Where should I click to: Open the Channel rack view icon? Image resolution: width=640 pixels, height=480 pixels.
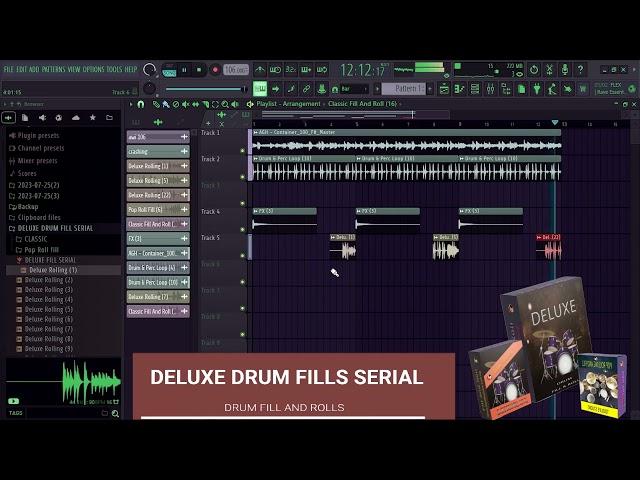tap(475, 89)
